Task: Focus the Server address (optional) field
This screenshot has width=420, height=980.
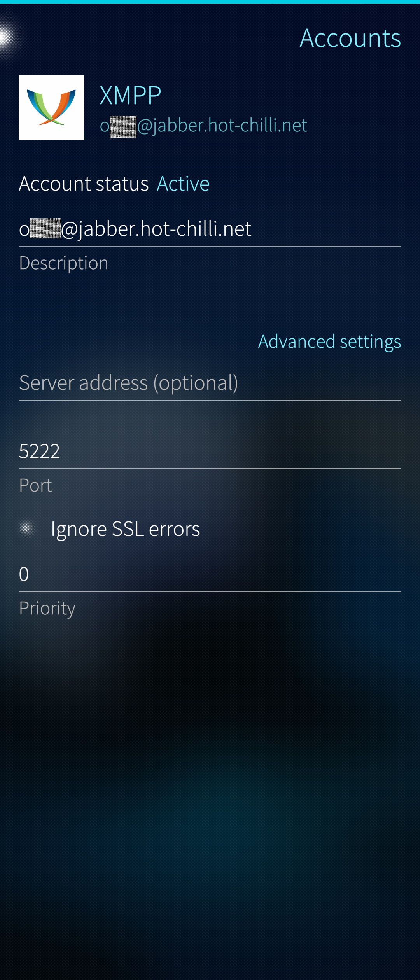Action: 210,383
